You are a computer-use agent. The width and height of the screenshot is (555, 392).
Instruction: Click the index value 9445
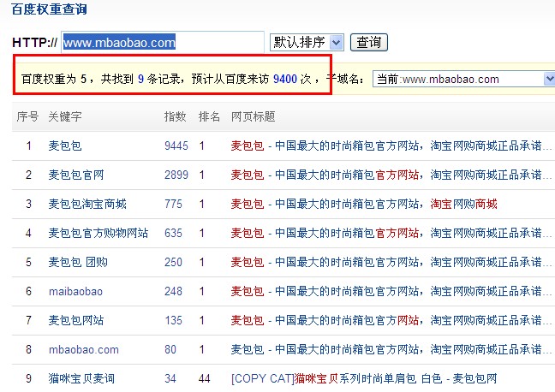176,146
